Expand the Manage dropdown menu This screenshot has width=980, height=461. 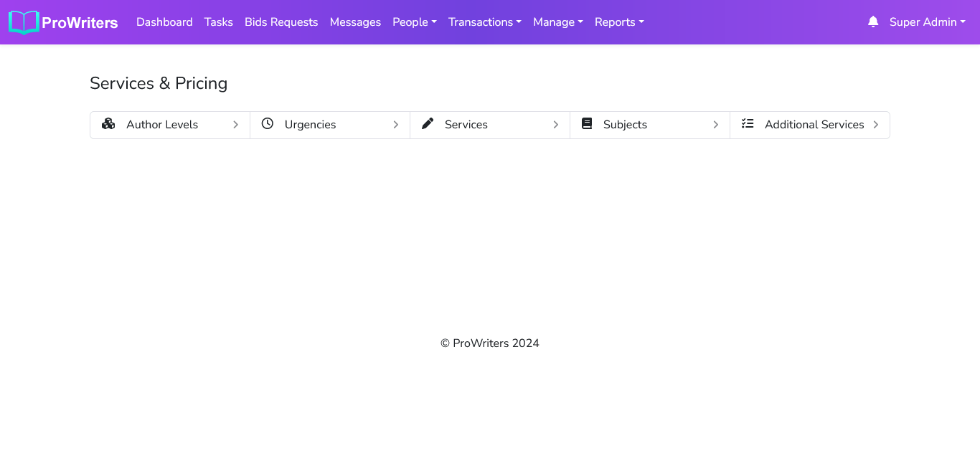[x=557, y=22]
